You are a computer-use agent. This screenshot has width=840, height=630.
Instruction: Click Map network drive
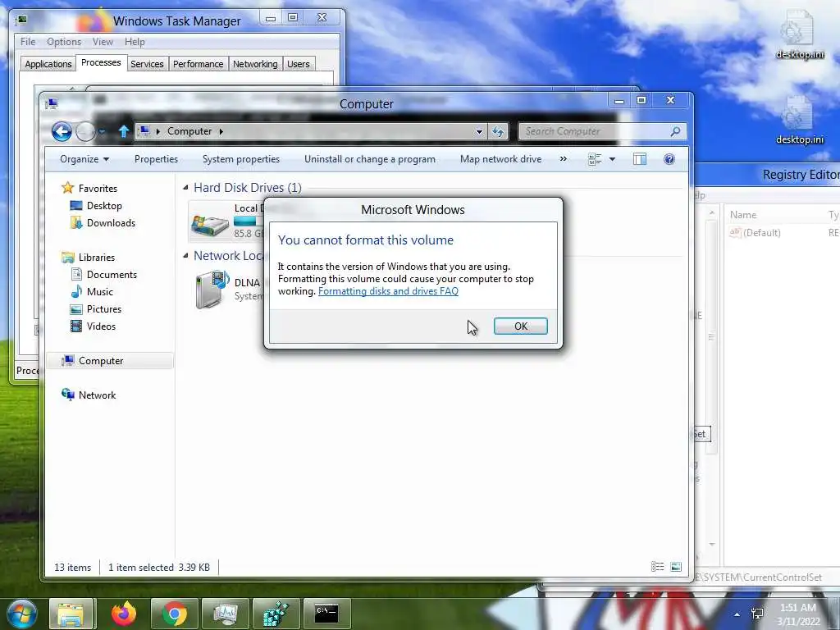pos(500,159)
